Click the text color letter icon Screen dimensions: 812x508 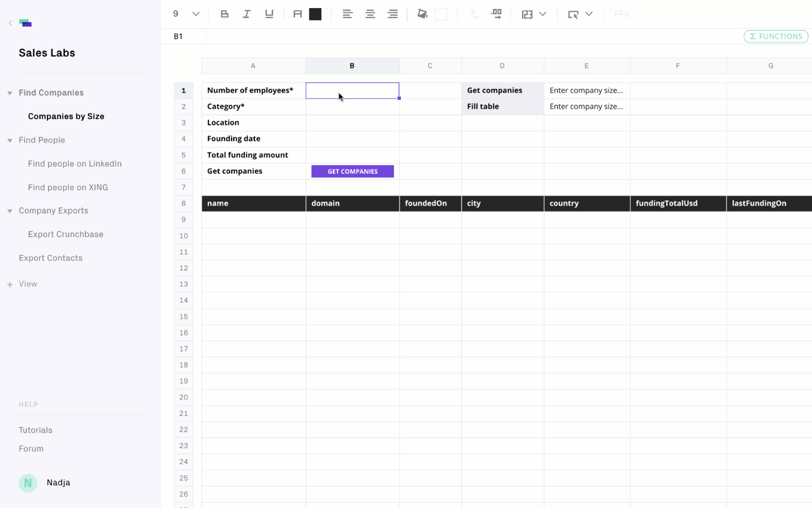pos(298,14)
